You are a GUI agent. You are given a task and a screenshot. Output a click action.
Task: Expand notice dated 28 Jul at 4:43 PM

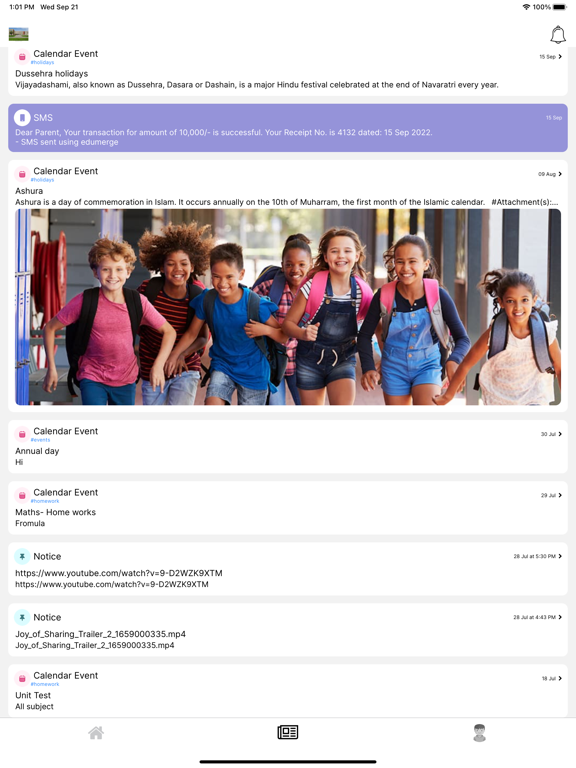pyautogui.click(x=560, y=617)
